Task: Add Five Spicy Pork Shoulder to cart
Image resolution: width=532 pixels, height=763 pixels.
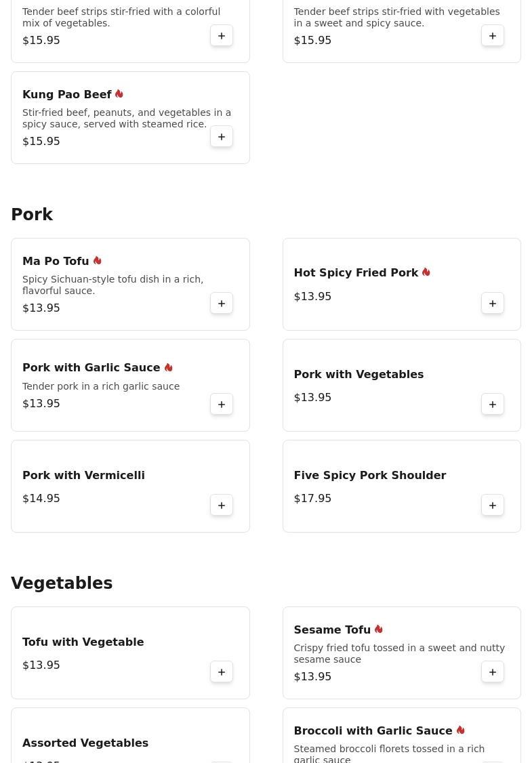Action: (x=493, y=506)
